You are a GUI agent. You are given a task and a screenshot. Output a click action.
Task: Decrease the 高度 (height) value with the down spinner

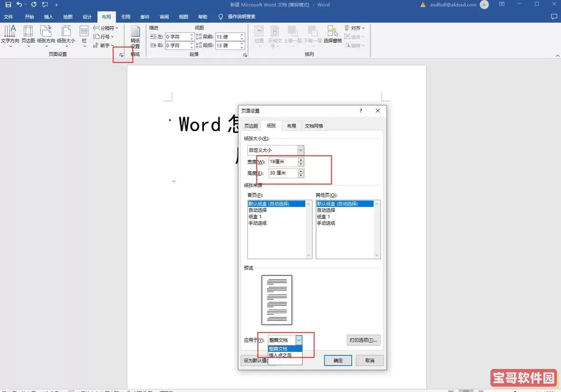pos(301,175)
